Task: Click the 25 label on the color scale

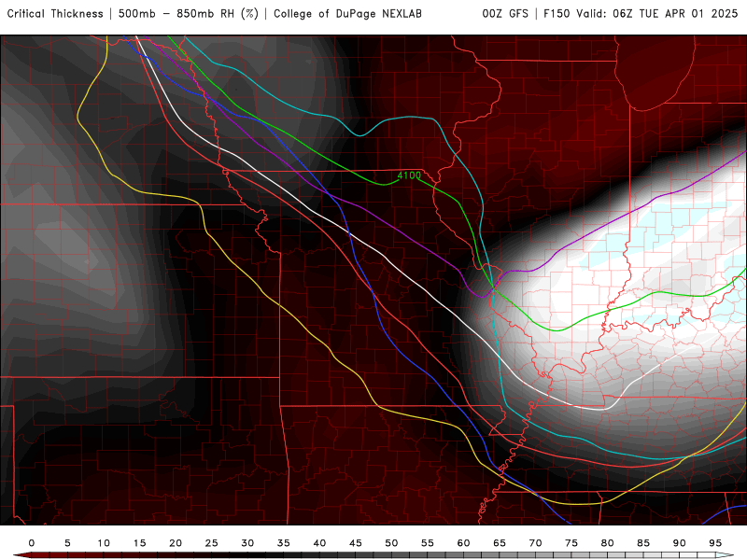Action: tap(212, 543)
